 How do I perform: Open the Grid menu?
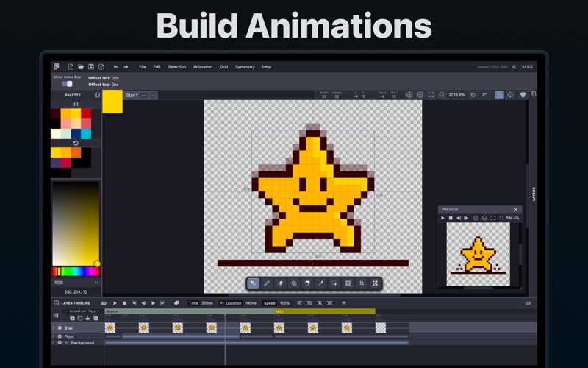(224, 67)
